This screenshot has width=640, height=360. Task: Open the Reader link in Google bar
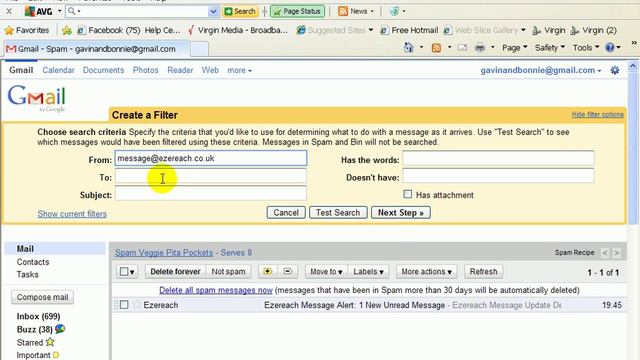coord(180,70)
